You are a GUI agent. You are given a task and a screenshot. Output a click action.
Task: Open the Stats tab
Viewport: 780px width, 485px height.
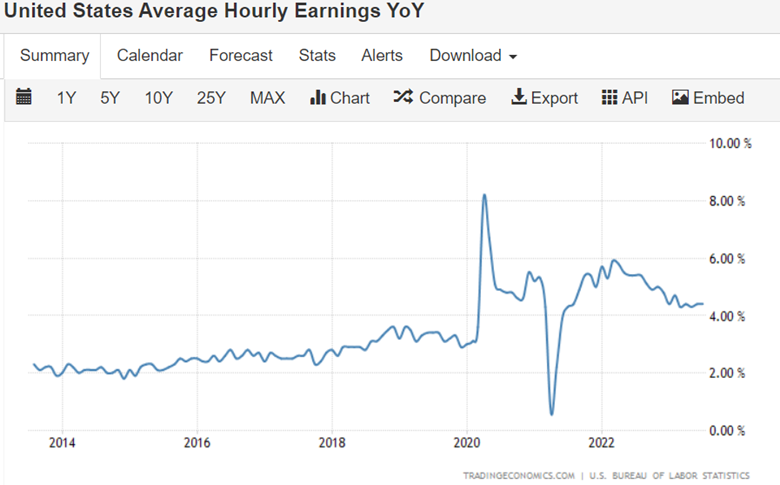click(317, 55)
